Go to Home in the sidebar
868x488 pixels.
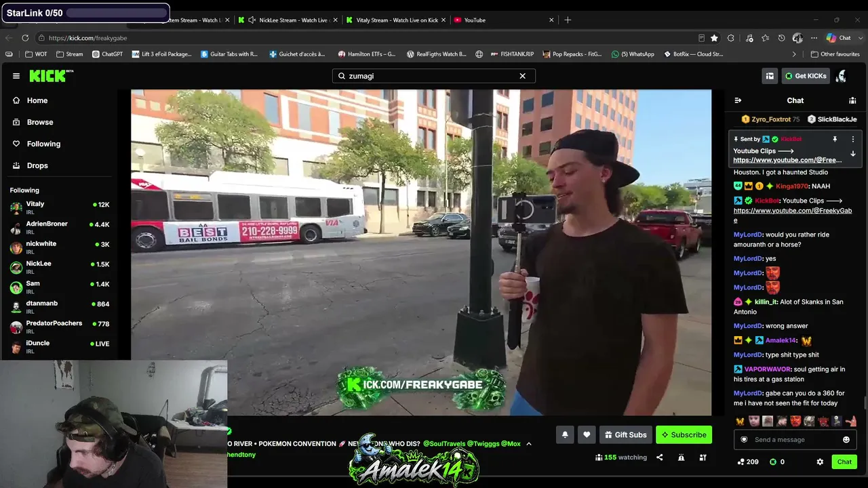pos(37,100)
